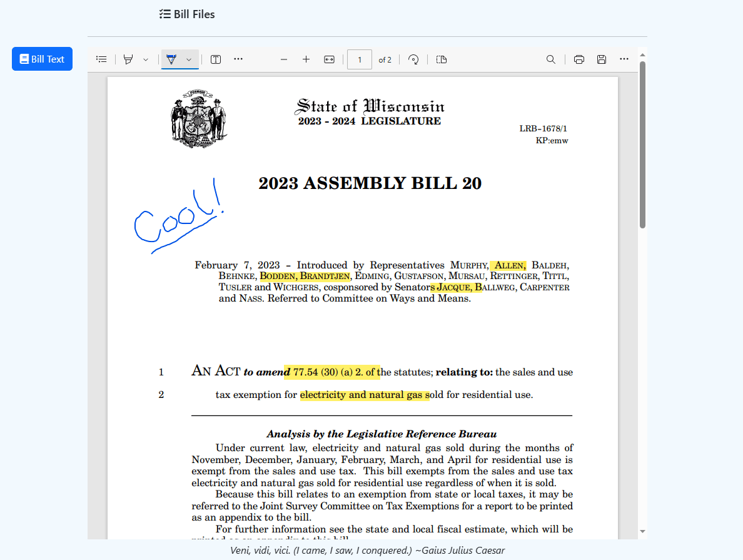Click 'Referred to Committee on Ways and Means'
743x560 pixels.
[x=368, y=298]
